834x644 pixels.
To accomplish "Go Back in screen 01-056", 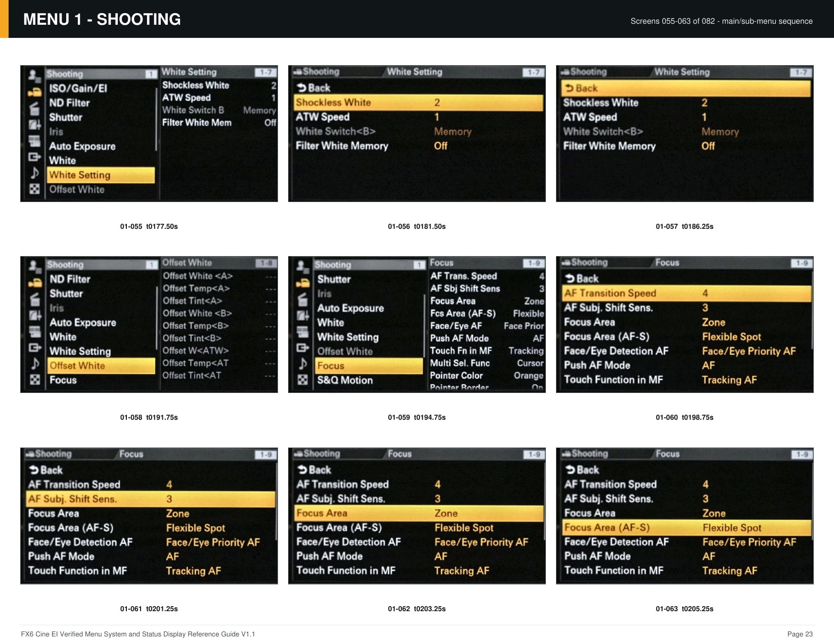I will tap(313, 88).
